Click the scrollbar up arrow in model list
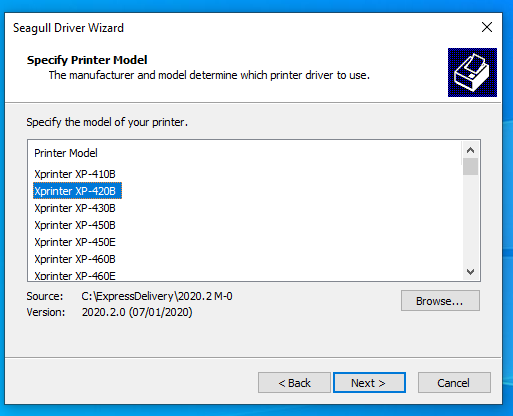513x416 pixels. (470, 150)
